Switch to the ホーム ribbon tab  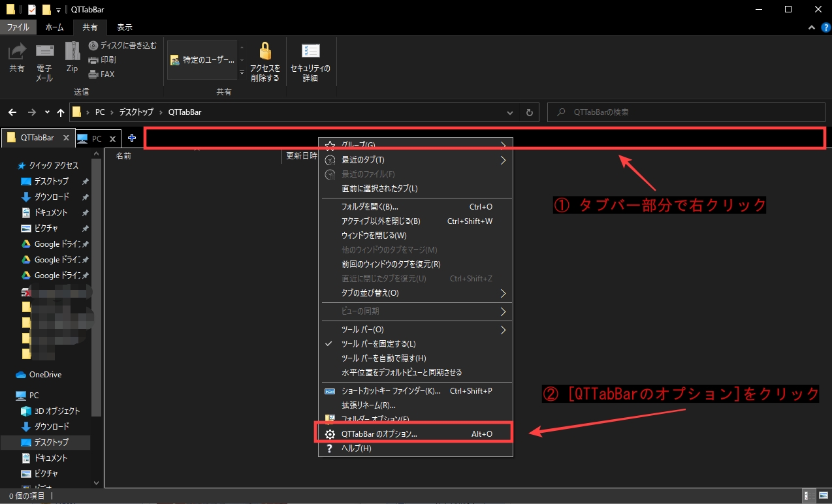(54, 27)
